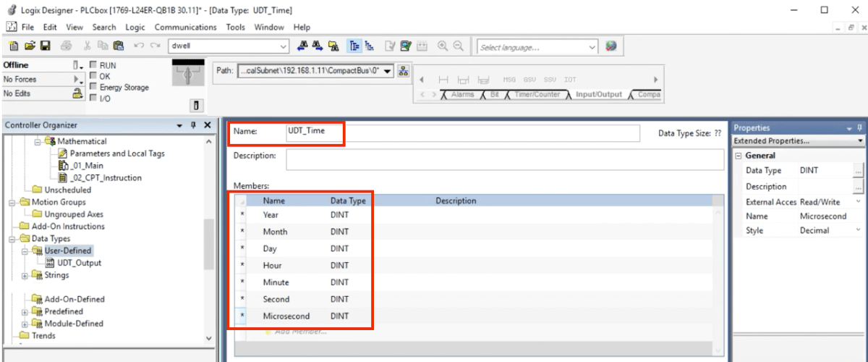
Task: Toggle the Energy Storage checkbox
Action: [x=93, y=88]
